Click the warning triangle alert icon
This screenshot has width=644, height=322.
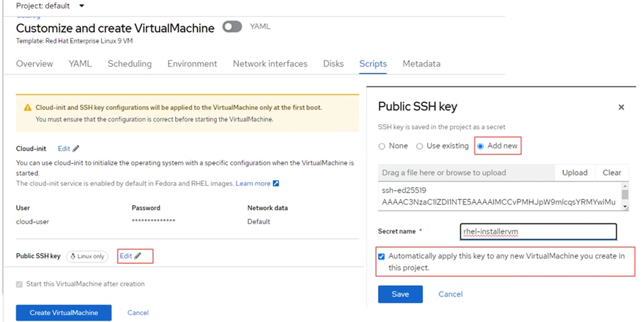pos(28,108)
